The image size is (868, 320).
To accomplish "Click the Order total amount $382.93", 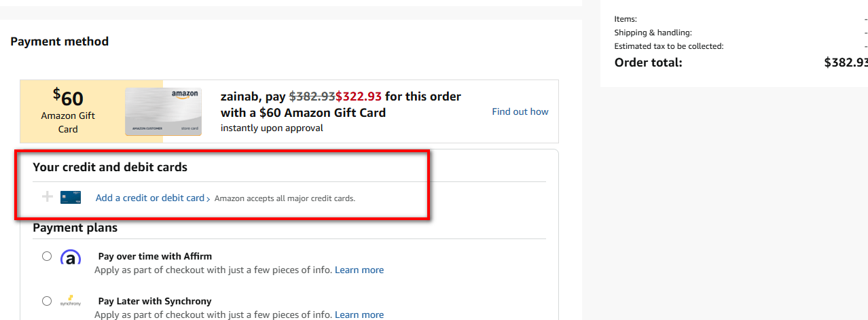I will coord(846,63).
